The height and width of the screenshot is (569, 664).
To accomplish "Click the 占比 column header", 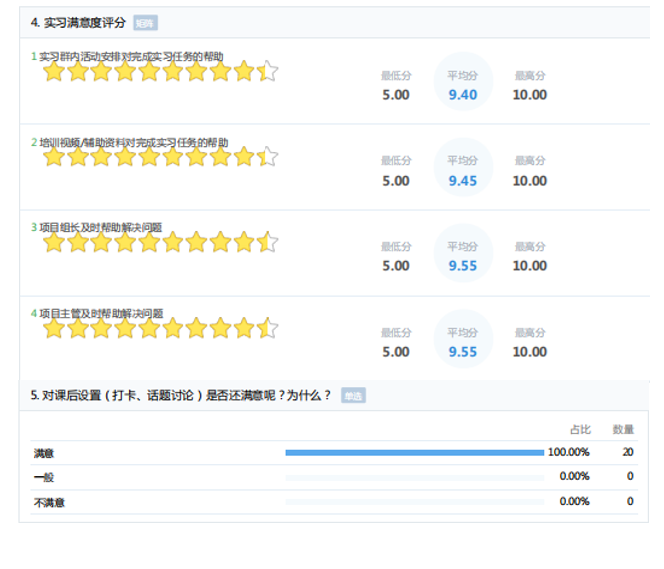I will click(580, 429).
